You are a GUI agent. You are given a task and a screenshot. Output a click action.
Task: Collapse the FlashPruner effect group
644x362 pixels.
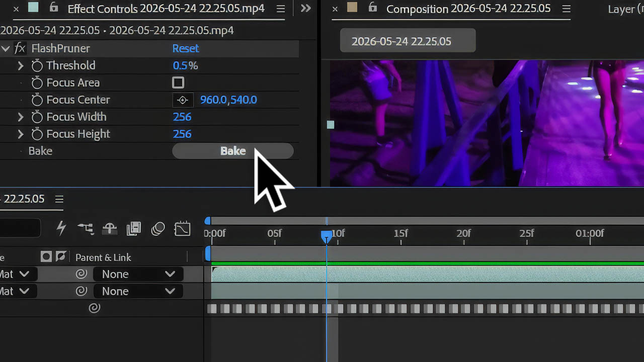pyautogui.click(x=6, y=48)
